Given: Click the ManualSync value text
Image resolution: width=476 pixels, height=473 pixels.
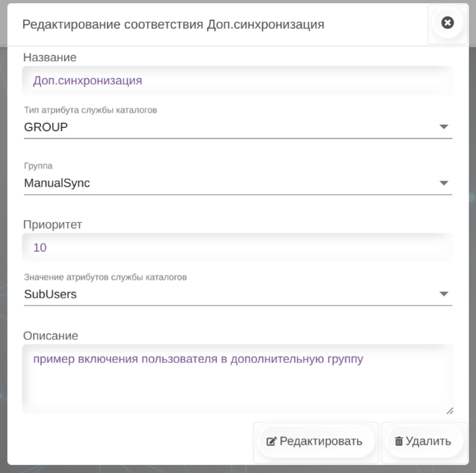Looking at the screenshot, I should (x=57, y=183).
